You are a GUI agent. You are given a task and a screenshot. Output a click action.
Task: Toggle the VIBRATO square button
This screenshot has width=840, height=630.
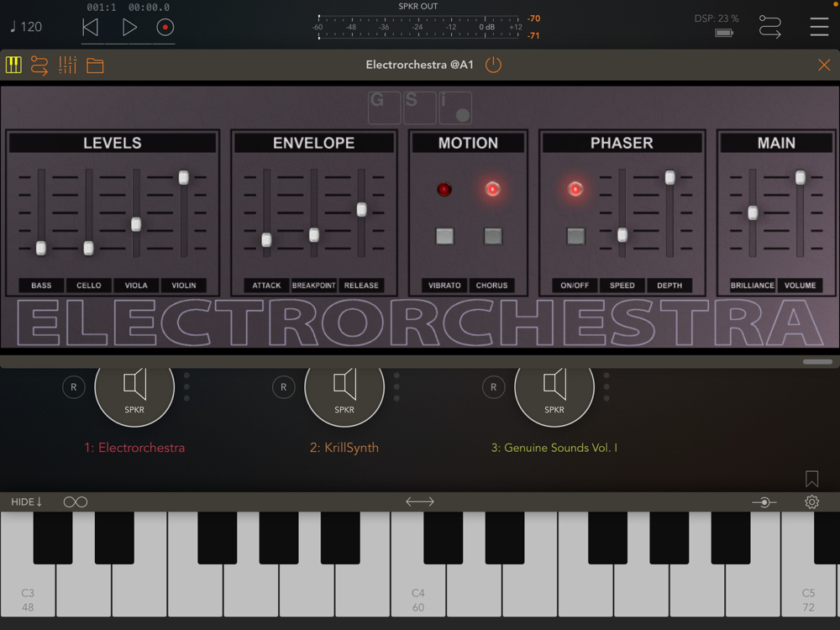tap(444, 236)
